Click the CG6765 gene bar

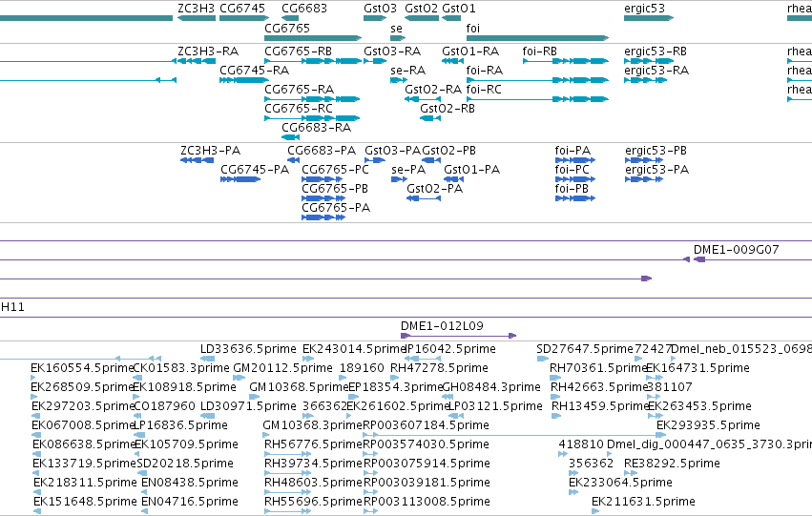(313, 38)
